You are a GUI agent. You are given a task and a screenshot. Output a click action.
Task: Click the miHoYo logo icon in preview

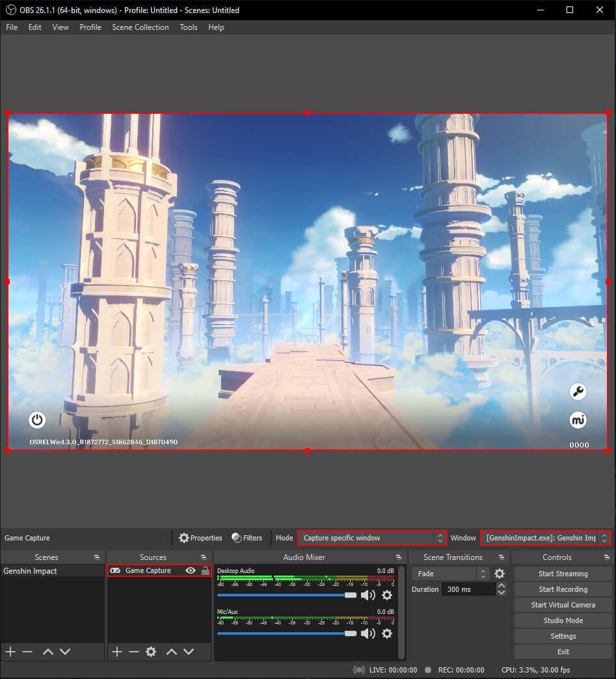[578, 420]
